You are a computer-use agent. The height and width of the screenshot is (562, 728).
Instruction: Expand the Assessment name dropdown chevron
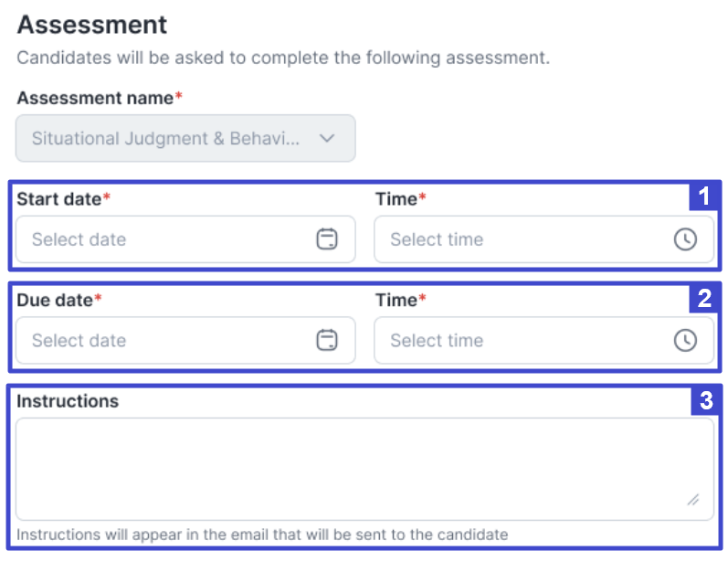pos(327,139)
